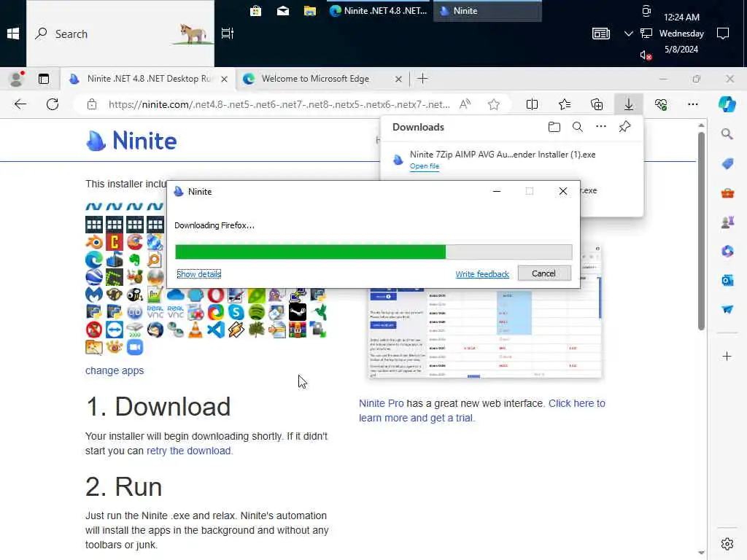Viewport: 747px width, 560px height.
Task: Minimize the Ninite installer dialog
Action: point(496,191)
